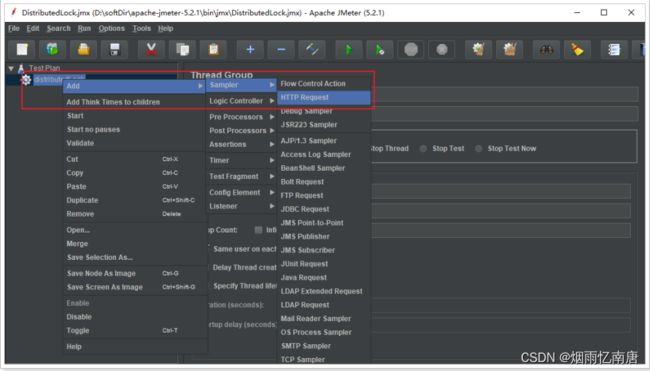
Task: Expand the Config Element submenu
Action: [x=242, y=192]
